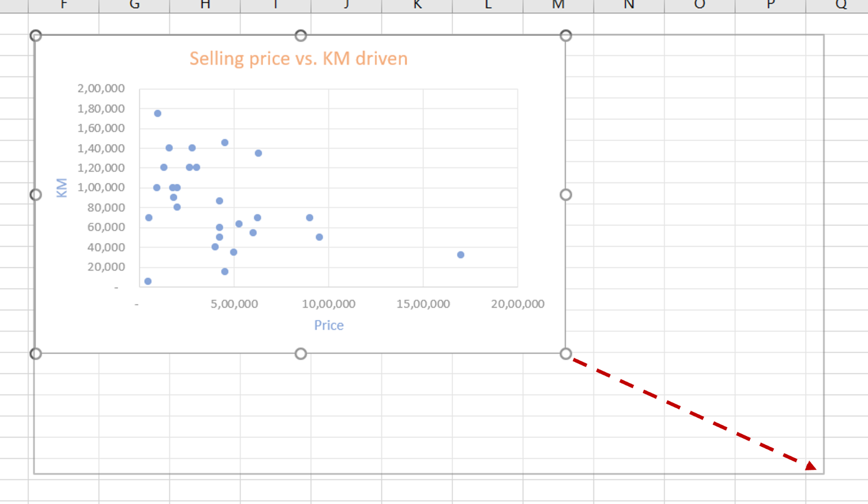Screen dimensions: 868x504
Task: Click the 1,40,000 vertical axis label
Action: point(101,148)
